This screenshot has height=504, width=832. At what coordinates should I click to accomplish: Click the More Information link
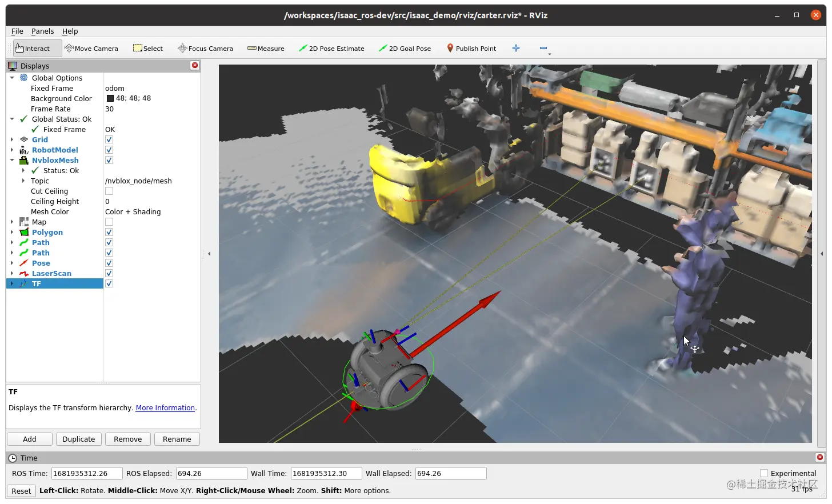click(x=165, y=407)
